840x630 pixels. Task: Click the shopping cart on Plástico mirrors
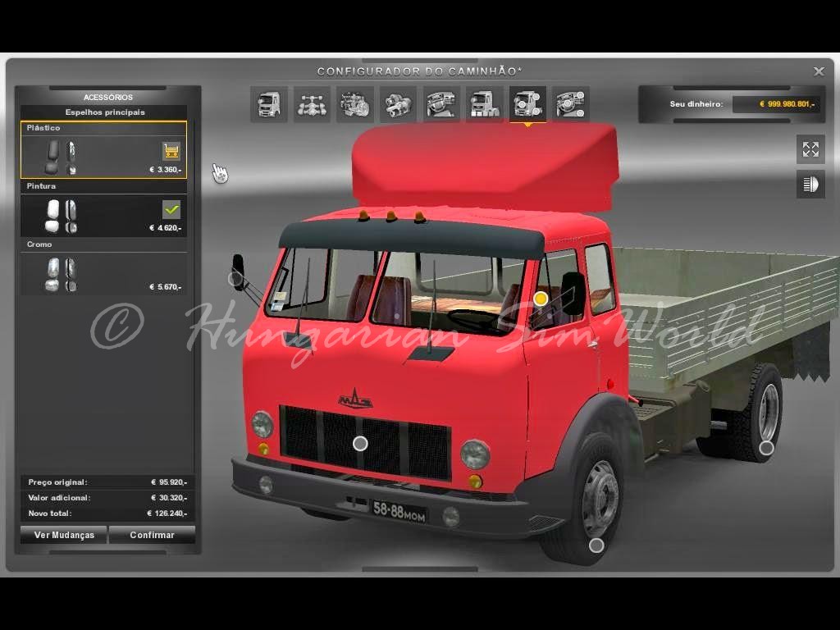click(171, 150)
